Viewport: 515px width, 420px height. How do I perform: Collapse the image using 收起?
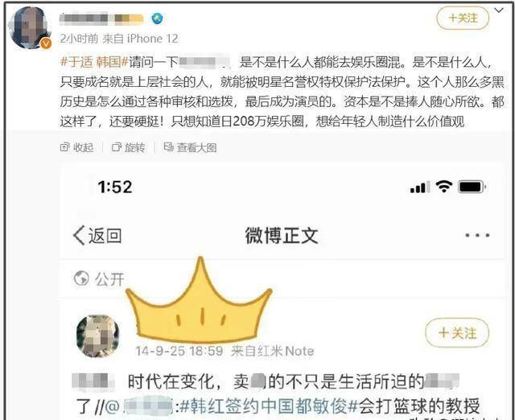pyautogui.click(x=77, y=147)
